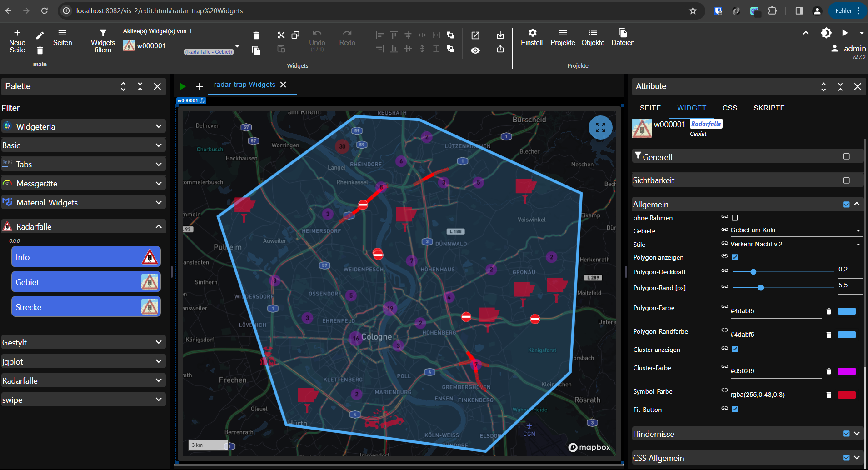
Task: Expand the Basic palette group
Action: click(x=83, y=145)
